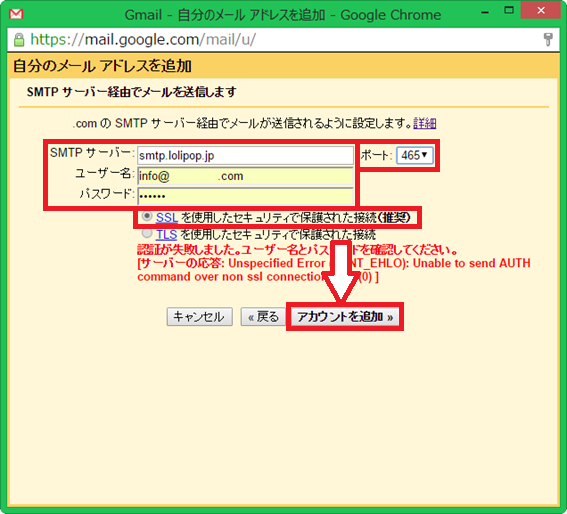Click the « 戻る back button
567x514 pixels.
point(263,317)
